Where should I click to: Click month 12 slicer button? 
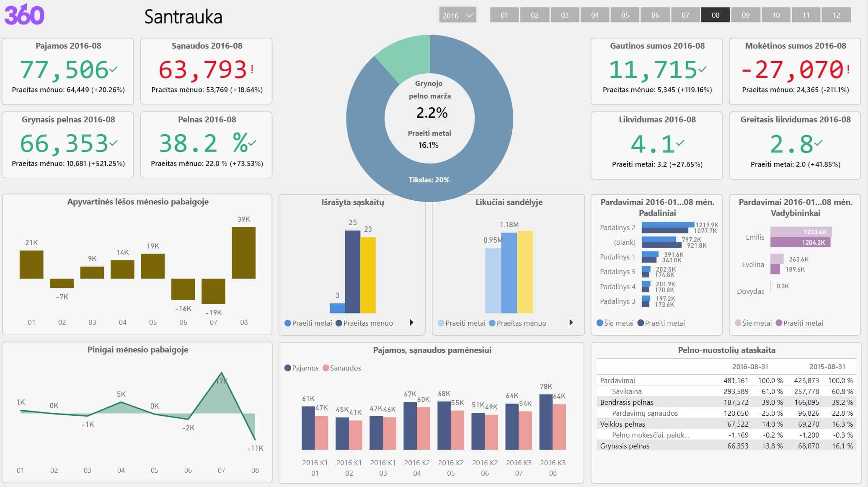coord(836,15)
